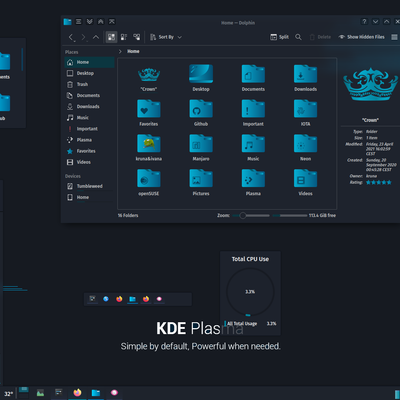This screenshot has width=400, height=400.
Task: Select the openSUSE folder
Action: tap(149, 182)
